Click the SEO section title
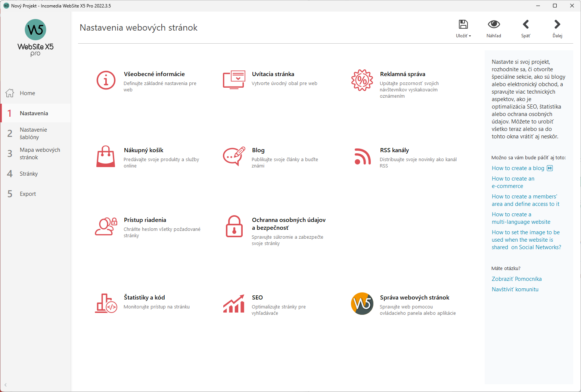Image resolution: width=581 pixels, height=392 pixels. point(257,298)
